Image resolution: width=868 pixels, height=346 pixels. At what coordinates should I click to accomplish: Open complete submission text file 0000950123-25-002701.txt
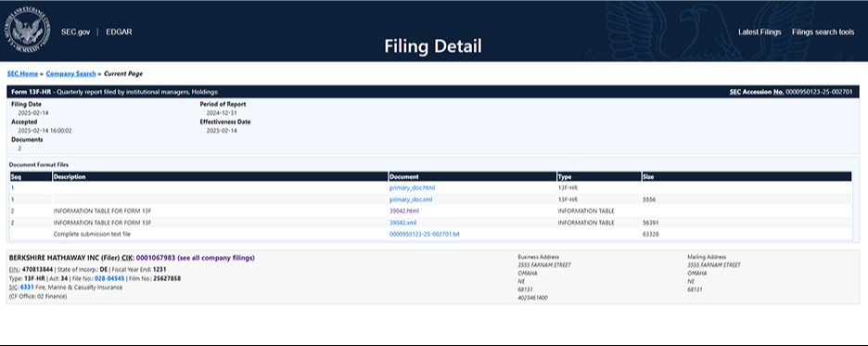(425, 234)
